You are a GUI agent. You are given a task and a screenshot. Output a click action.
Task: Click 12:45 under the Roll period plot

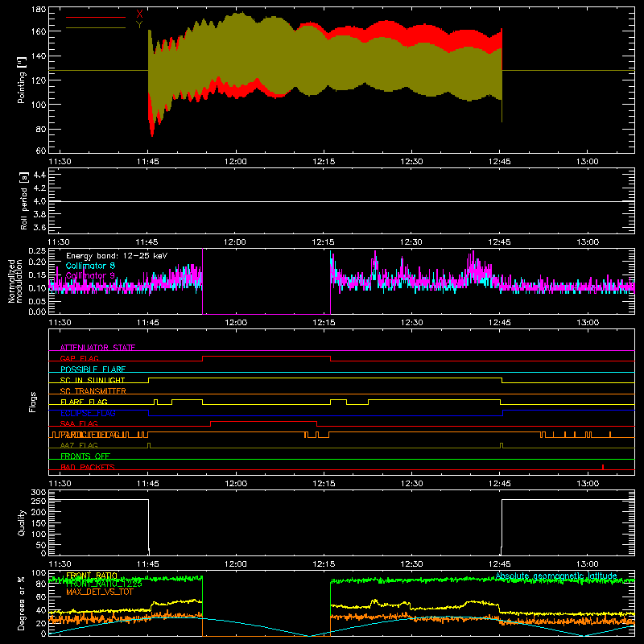(x=499, y=242)
